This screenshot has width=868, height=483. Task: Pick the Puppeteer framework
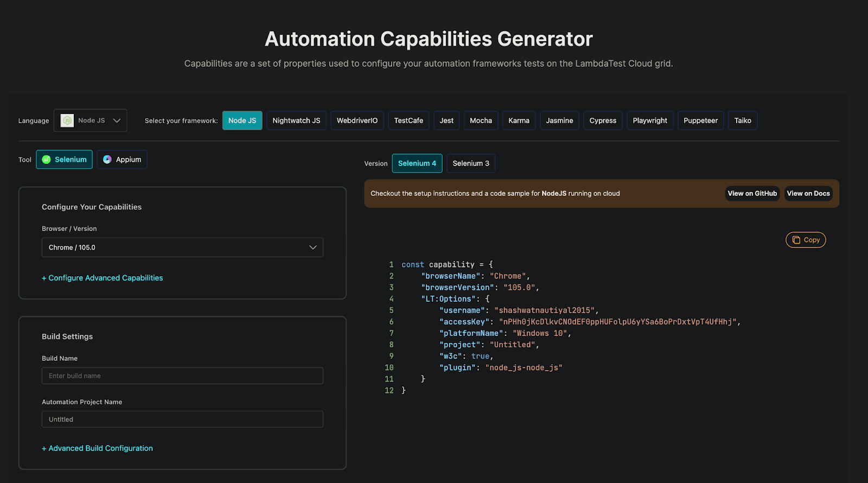(x=700, y=120)
